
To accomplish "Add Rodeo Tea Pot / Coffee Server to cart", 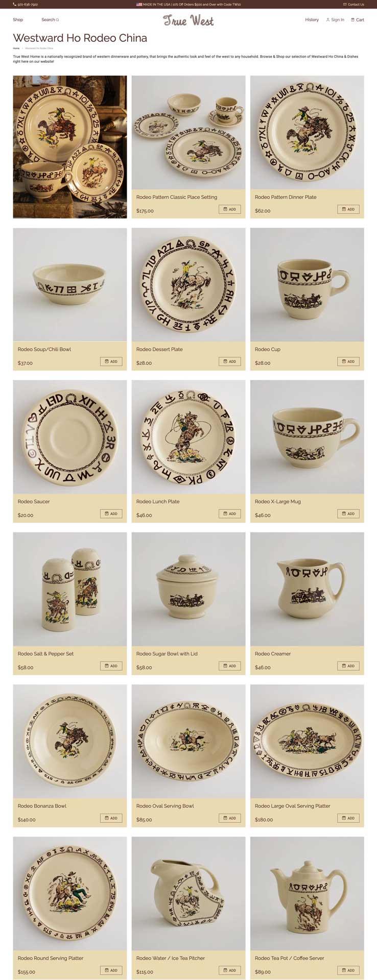I will pos(348,970).
